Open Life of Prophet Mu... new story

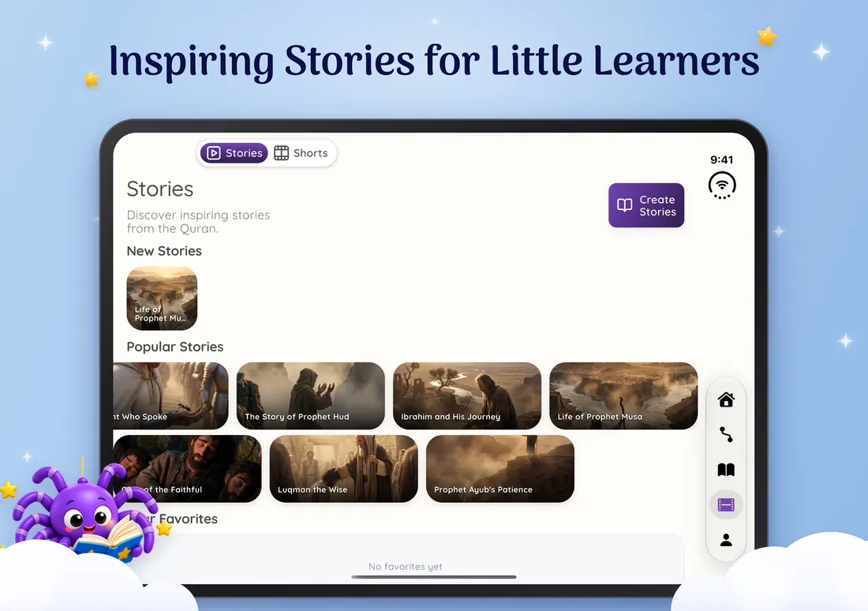(162, 298)
